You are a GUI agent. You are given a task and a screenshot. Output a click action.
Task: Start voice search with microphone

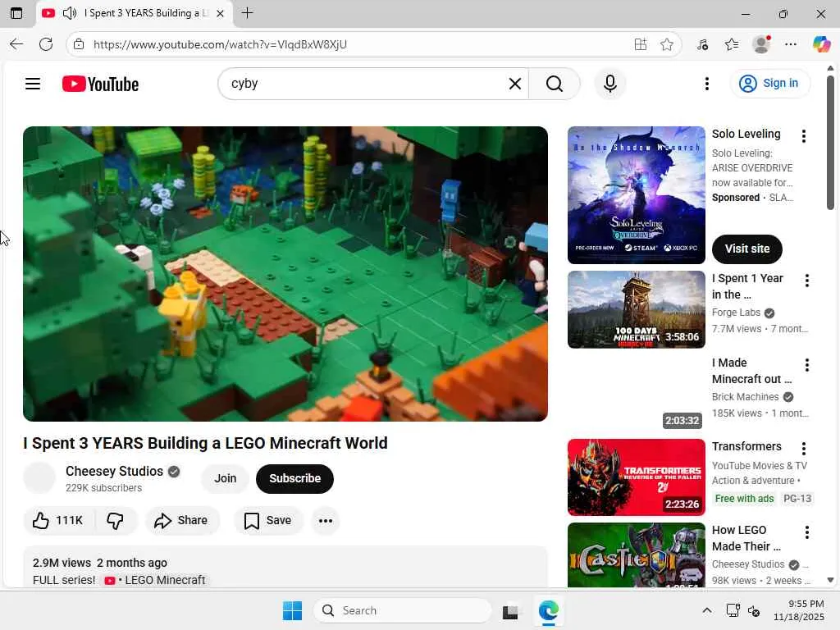(x=609, y=84)
